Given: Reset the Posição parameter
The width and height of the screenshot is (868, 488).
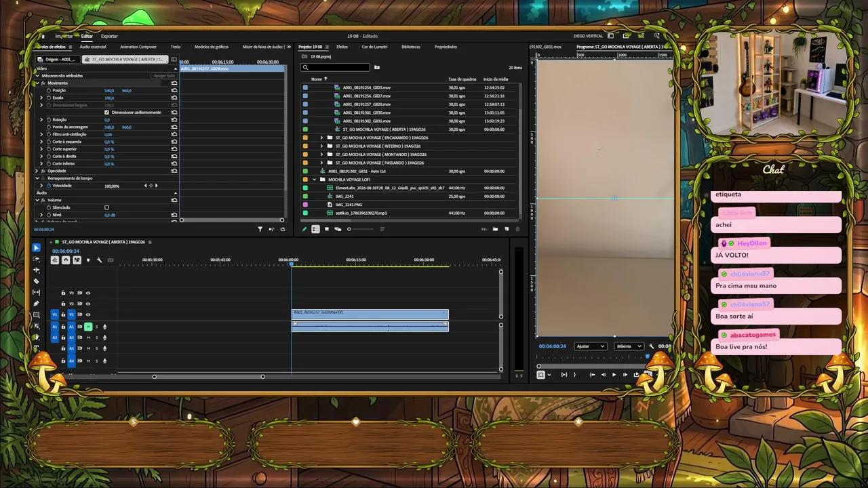Looking at the screenshot, I should point(174,90).
